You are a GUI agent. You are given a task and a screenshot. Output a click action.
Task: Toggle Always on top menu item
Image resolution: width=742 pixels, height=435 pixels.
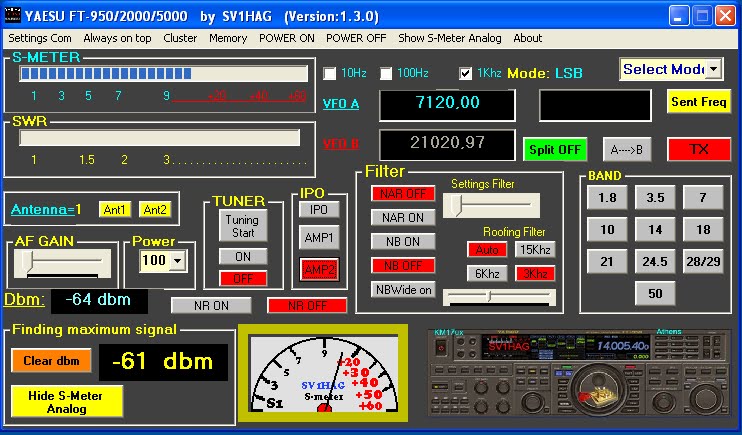tap(117, 38)
